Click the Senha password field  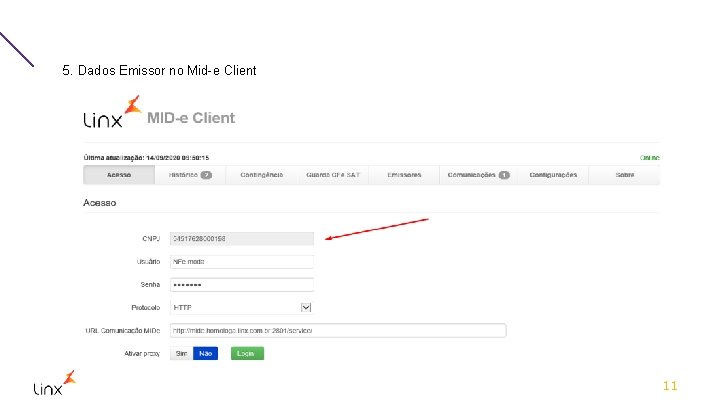tap(242, 285)
